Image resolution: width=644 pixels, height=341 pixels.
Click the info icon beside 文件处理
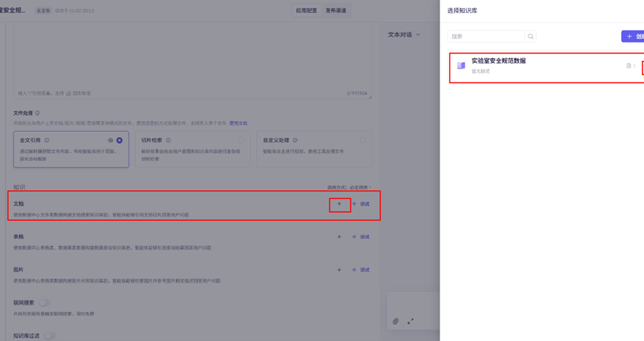[38, 113]
